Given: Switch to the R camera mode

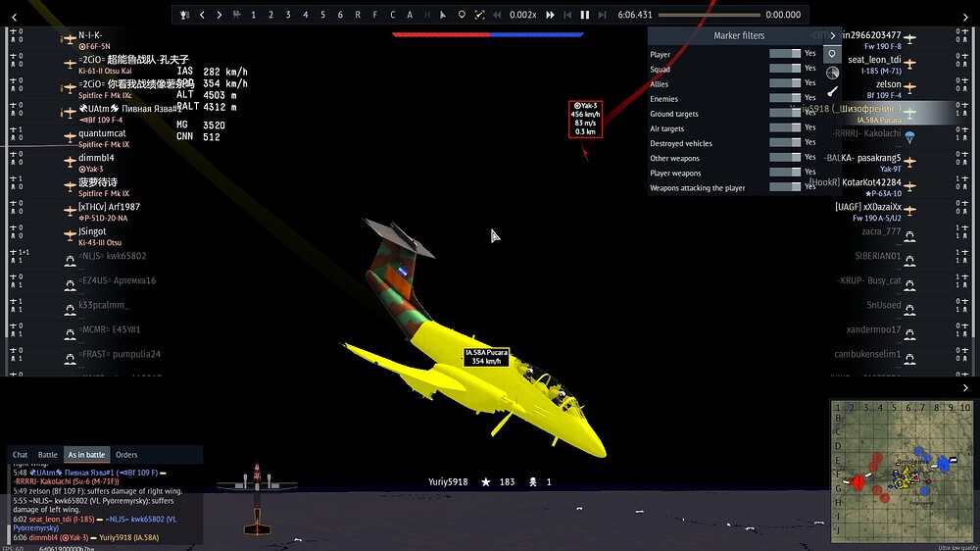Looking at the screenshot, I should pos(358,15).
